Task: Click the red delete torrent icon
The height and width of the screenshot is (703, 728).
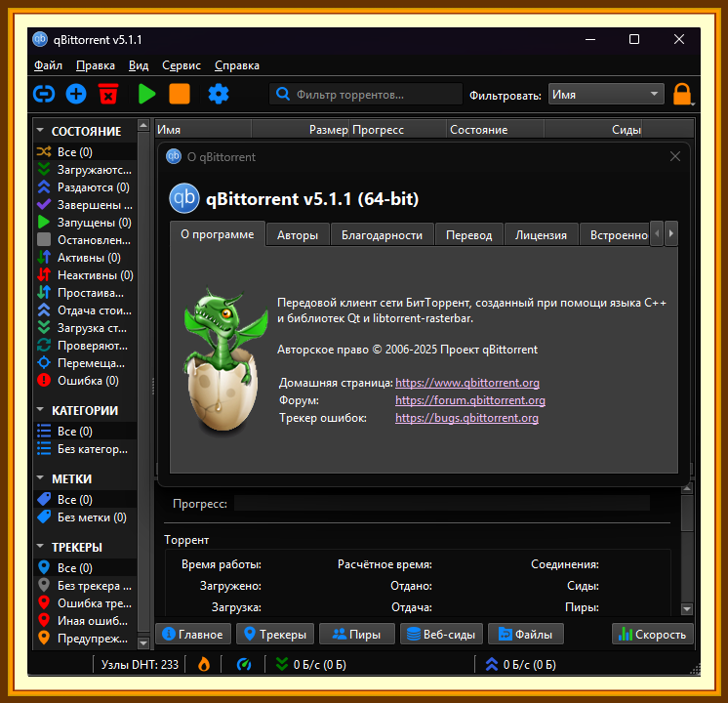Action: click(108, 95)
